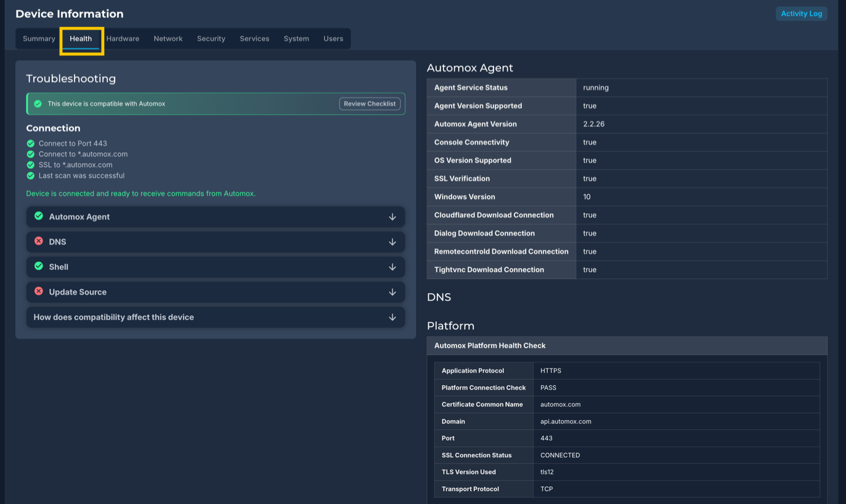Click the down arrow on Automox Agent row

click(x=392, y=217)
